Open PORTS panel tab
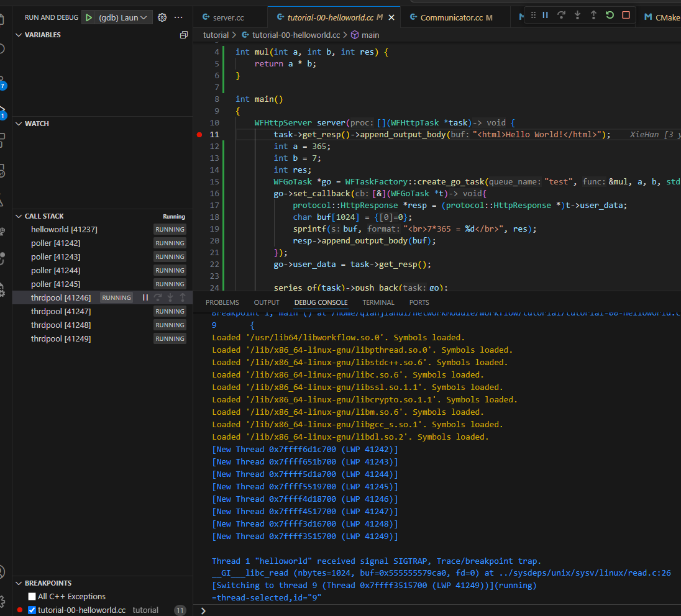This screenshot has width=681, height=616. 419,302
